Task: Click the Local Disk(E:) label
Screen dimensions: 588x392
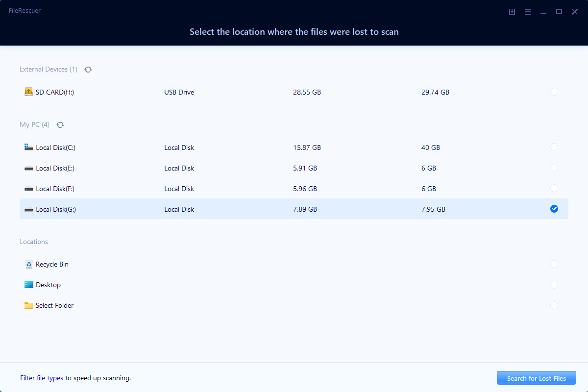Action: tap(55, 168)
